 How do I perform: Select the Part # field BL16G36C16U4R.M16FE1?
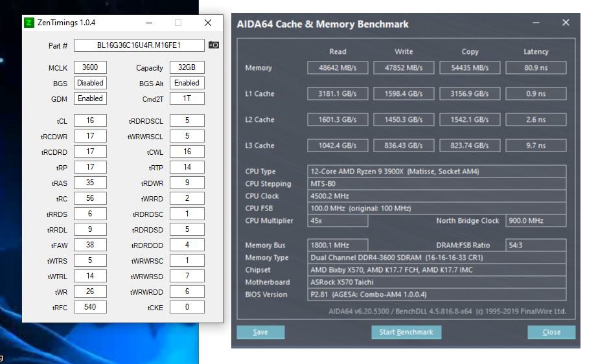(x=139, y=45)
